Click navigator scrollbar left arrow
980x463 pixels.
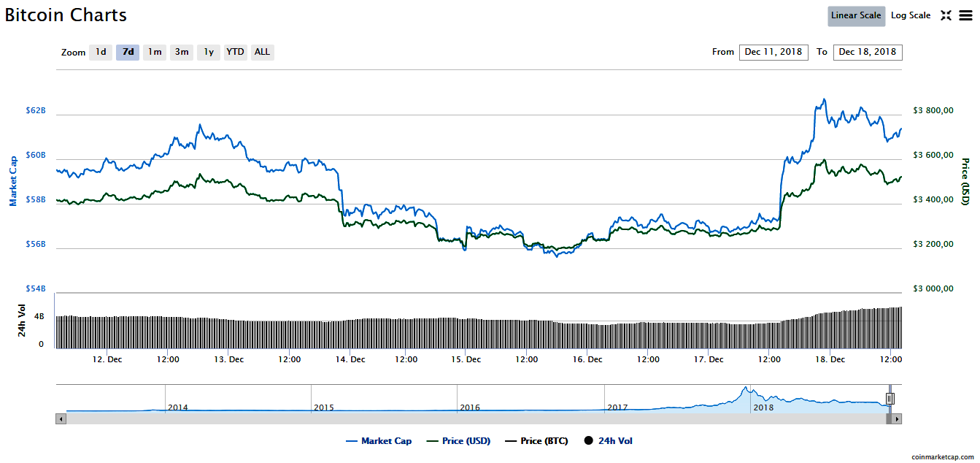coord(61,419)
